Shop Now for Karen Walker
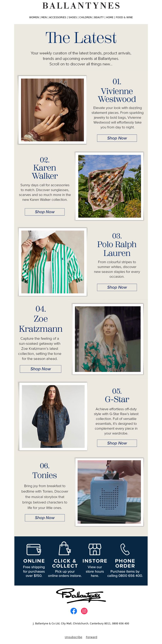Image resolution: width=162 pixels, height=644 pixels. (45, 212)
